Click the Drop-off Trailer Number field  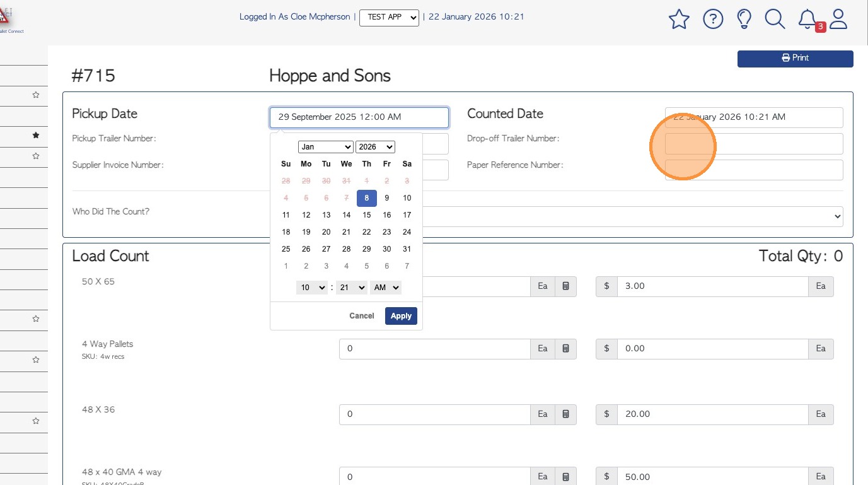[x=754, y=144]
